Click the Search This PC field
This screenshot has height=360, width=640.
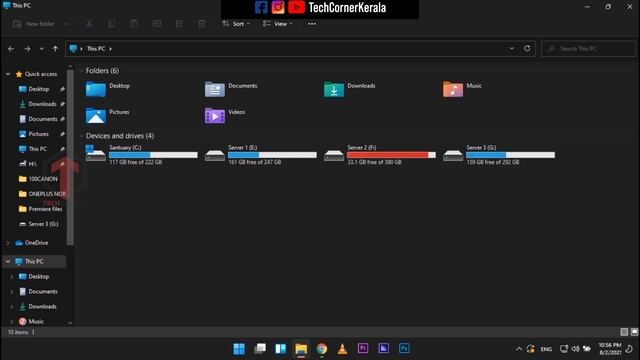(588, 49)
